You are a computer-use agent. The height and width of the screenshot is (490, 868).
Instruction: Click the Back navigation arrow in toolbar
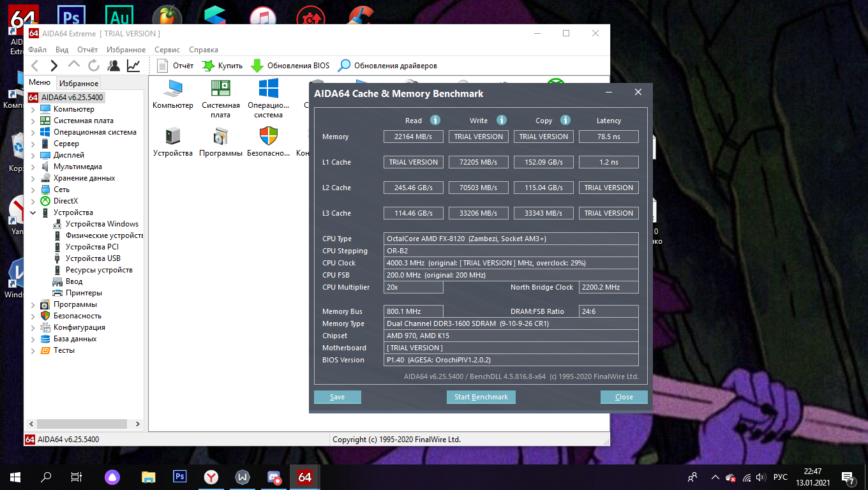click(x=35, y=65)
